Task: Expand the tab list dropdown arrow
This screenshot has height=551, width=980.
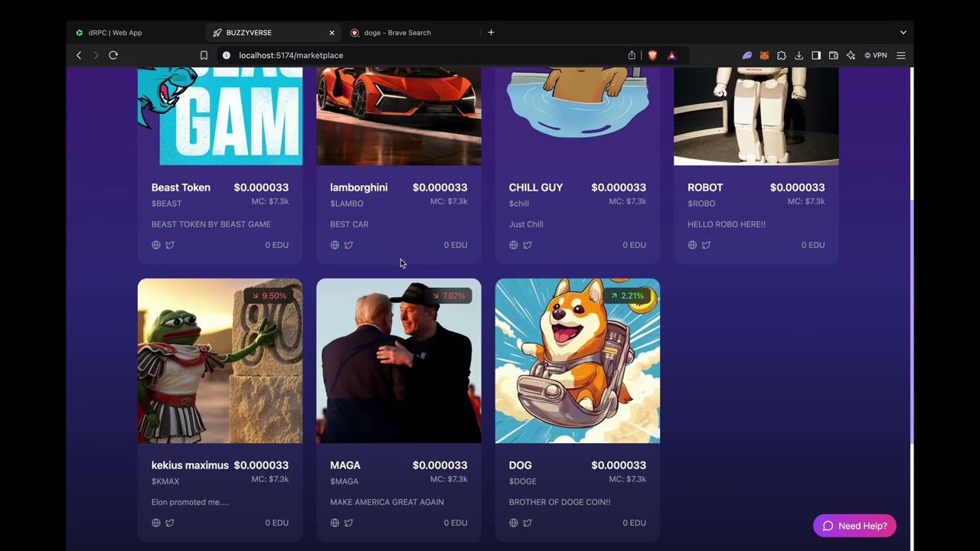Action: point(903,32)
